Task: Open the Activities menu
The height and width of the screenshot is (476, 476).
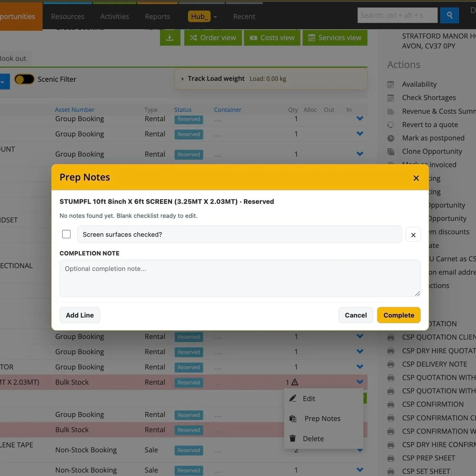Action: (x=115, y=16)
